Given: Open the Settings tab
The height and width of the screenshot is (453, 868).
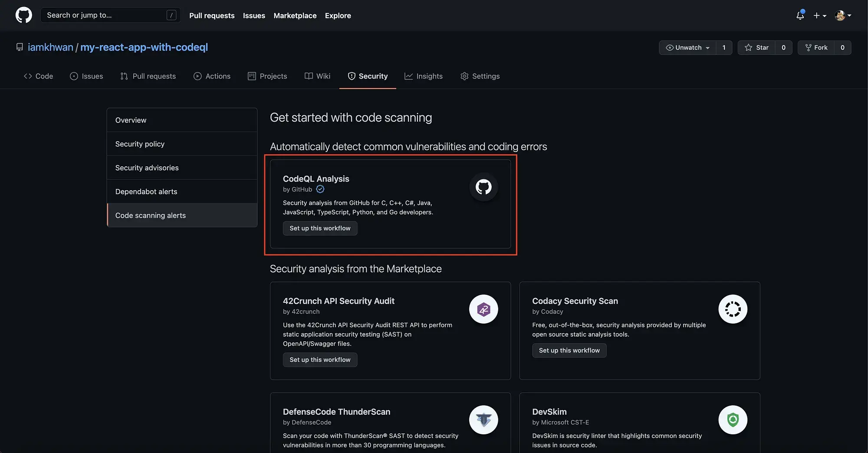Looking at the screenshot, I should pos(480,76).
